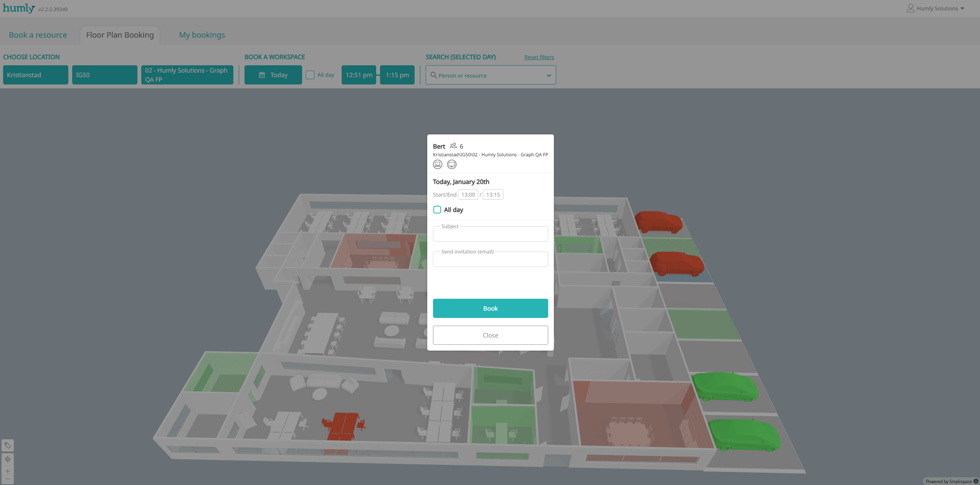Click the Subject text field
Image resolution: width=980 pixels, height=485 pixels.
click(490, 233)
